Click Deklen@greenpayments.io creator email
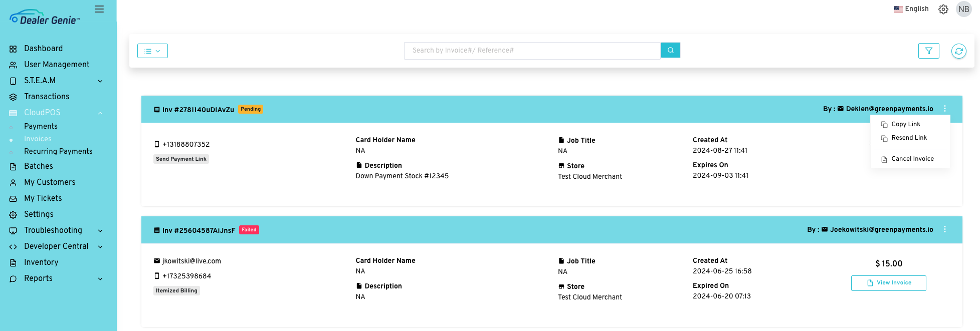This screenshot has height=331, width=980. (889, 109)
